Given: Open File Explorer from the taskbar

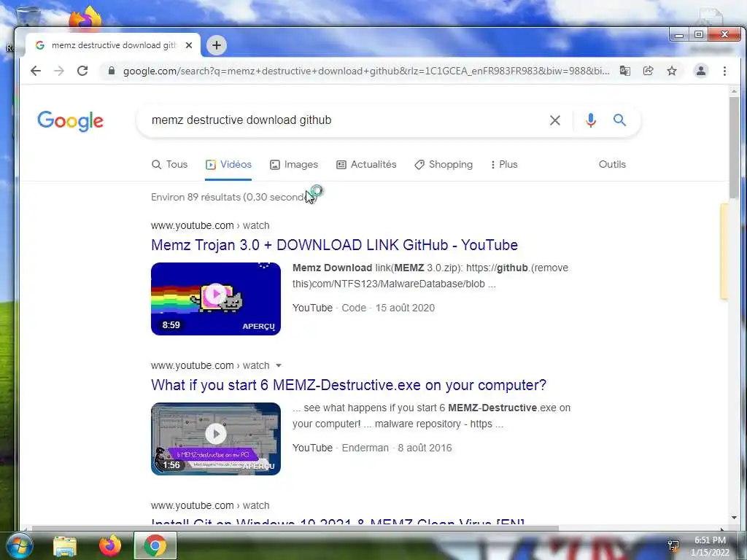Looking at the screenshot, I should pyautogui.click(x=65, y=546).
